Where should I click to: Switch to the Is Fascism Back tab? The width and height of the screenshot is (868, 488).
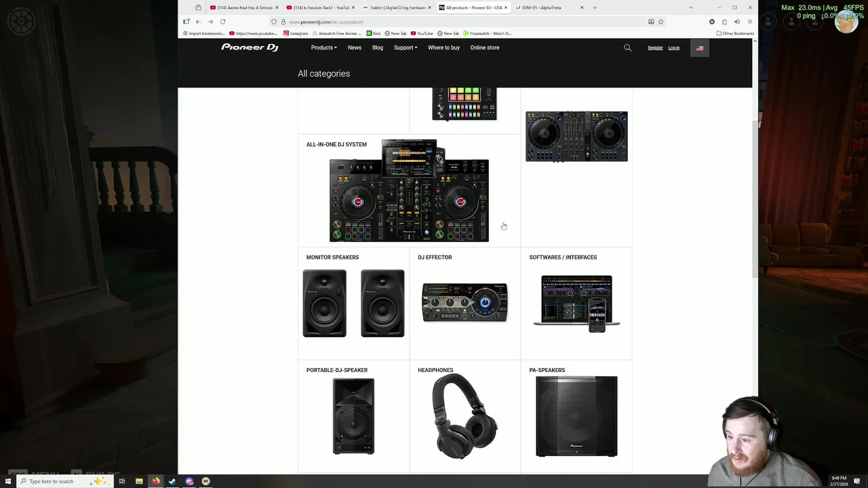(x=319, y=7)
